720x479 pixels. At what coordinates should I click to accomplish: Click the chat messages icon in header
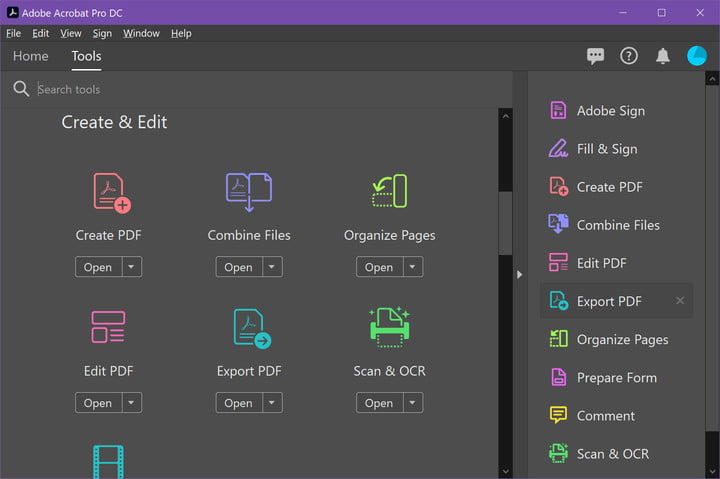coord(596,56)
